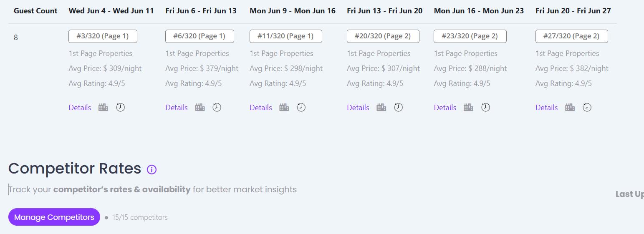Open history clock icon for Mon Jun 16
Image resolution: width=644 pixels, height=234 pixels.
[485, 108]
